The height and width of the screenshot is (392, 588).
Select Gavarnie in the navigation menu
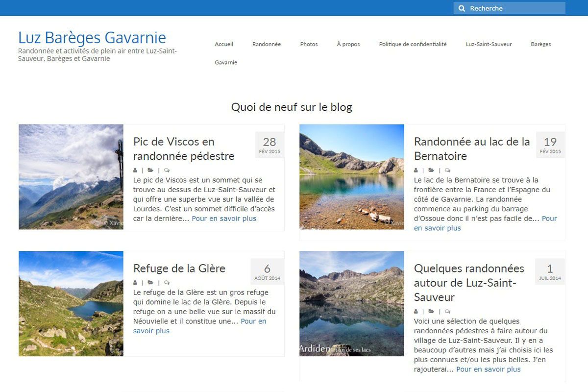(226, 63)
